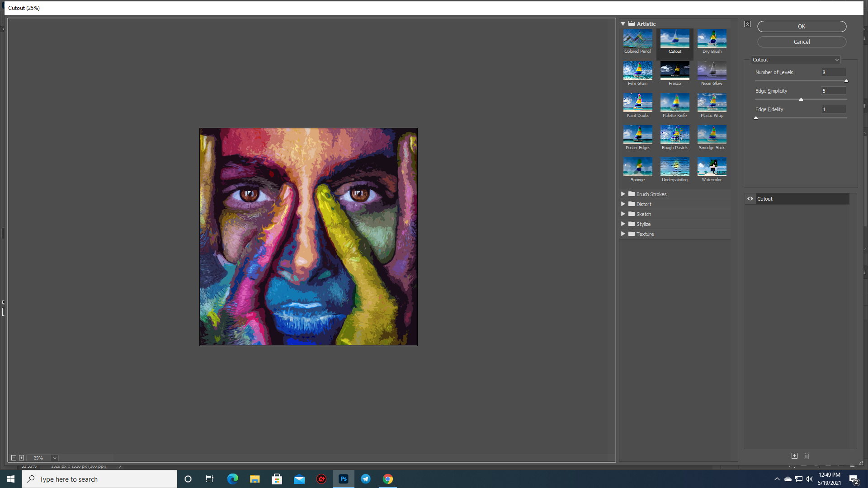The width and height of the screenshot is (868, 488).
Task: Open the notifications action center
Action: 854,479
